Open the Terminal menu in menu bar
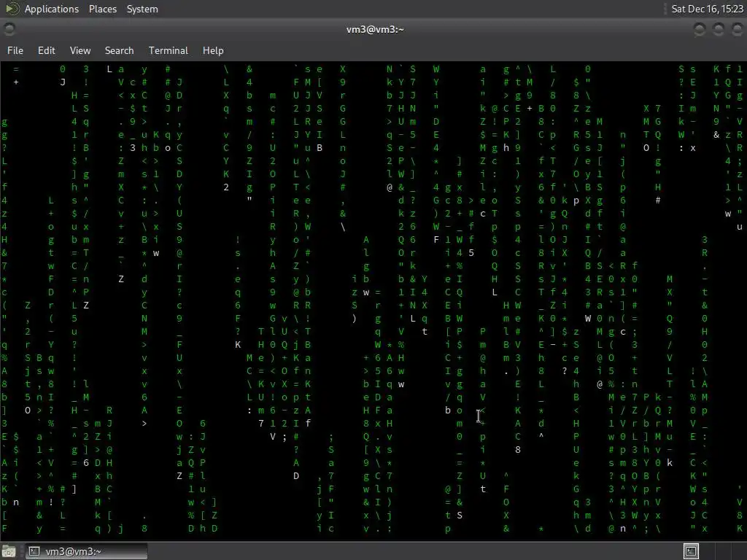 coord(169,50)
